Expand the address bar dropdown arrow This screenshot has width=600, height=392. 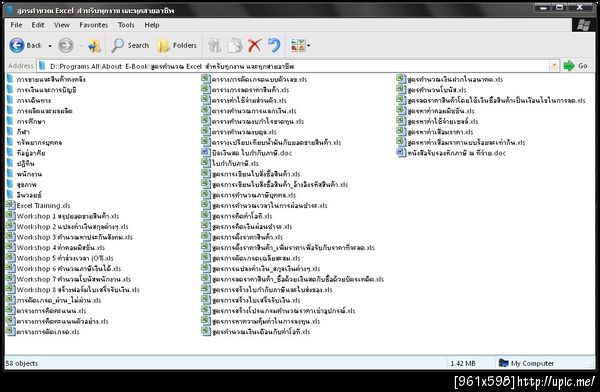[554, 66]
